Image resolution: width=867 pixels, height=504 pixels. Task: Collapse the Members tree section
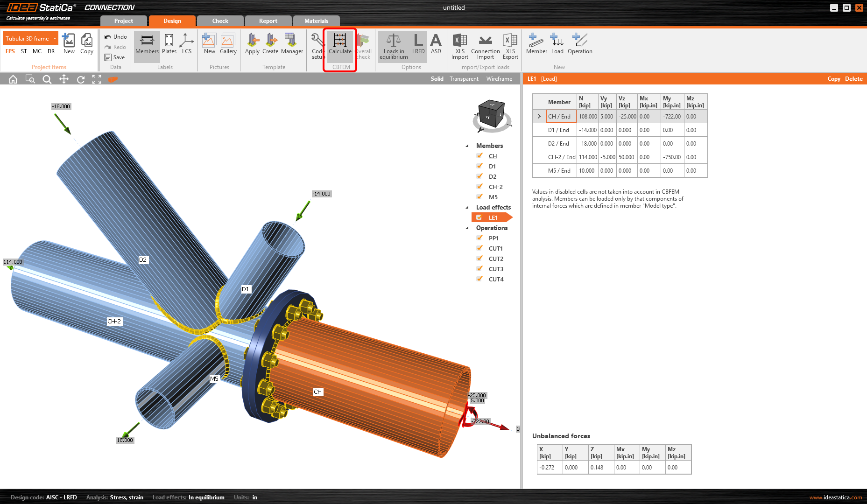(x=467, y=146)
